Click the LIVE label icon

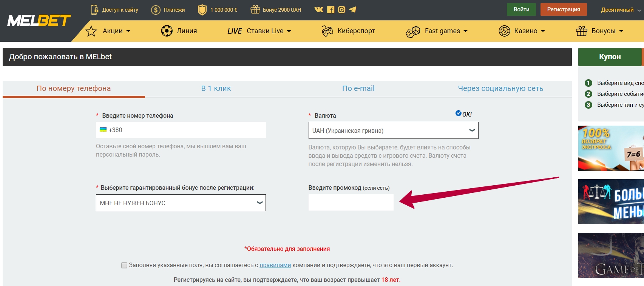click(235, 31)
